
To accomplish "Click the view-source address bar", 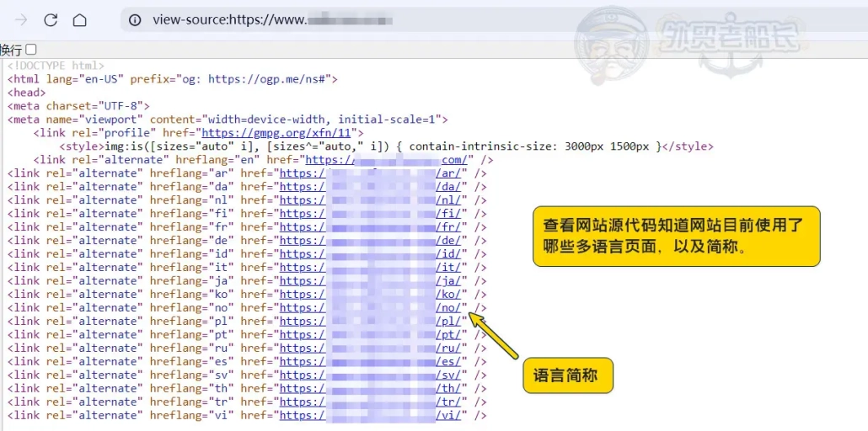I will point(494,20).
